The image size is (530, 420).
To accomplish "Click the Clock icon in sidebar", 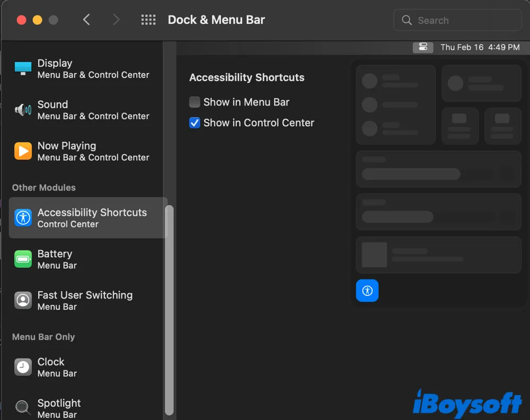I will [x=23, y=367].
